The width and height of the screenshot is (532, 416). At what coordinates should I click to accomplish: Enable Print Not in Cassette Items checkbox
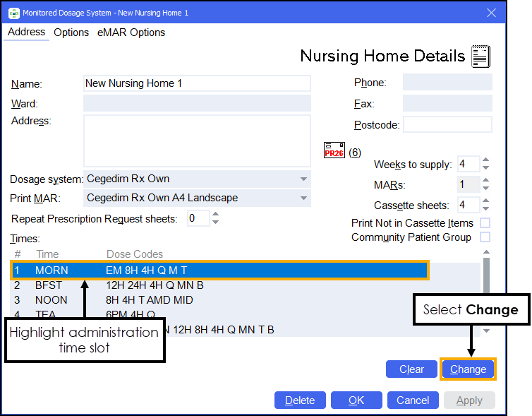click(x=485, y=223)
